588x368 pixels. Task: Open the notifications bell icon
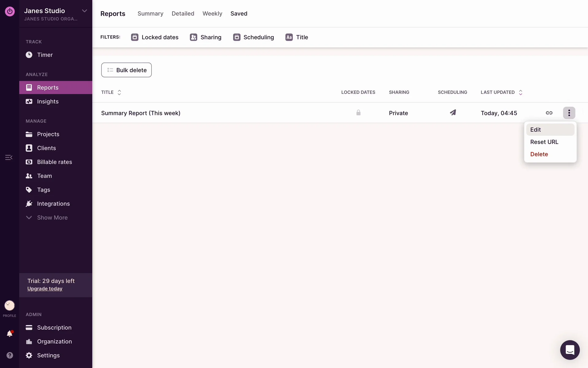coord(9,334)
